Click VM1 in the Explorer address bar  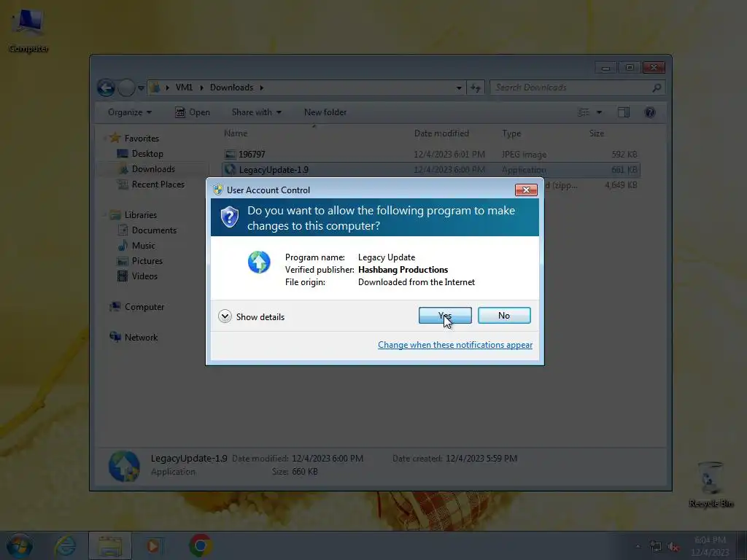pos(184,87)
